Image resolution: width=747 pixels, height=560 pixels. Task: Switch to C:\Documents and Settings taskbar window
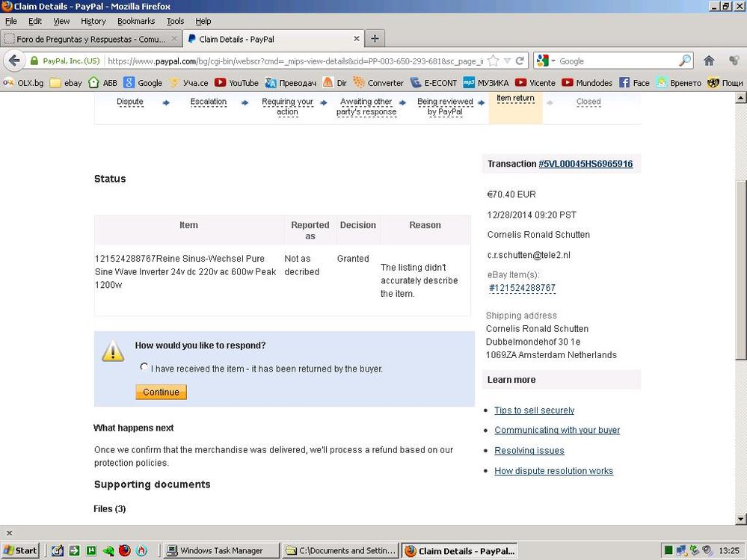[x=340, y=550]
